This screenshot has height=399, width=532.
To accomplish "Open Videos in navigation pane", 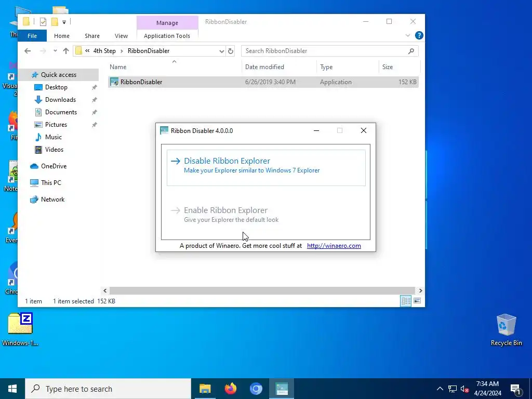I will (x=54, y=150).
